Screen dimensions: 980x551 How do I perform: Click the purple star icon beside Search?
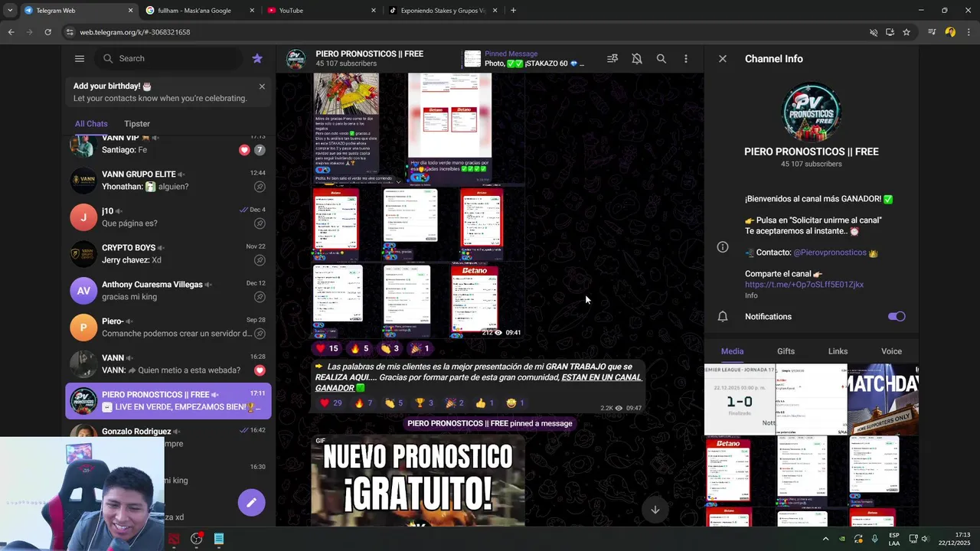click(x=257, y=58)
